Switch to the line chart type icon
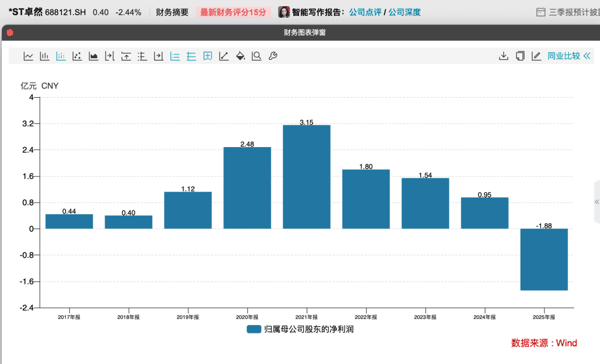 point(28,56)
